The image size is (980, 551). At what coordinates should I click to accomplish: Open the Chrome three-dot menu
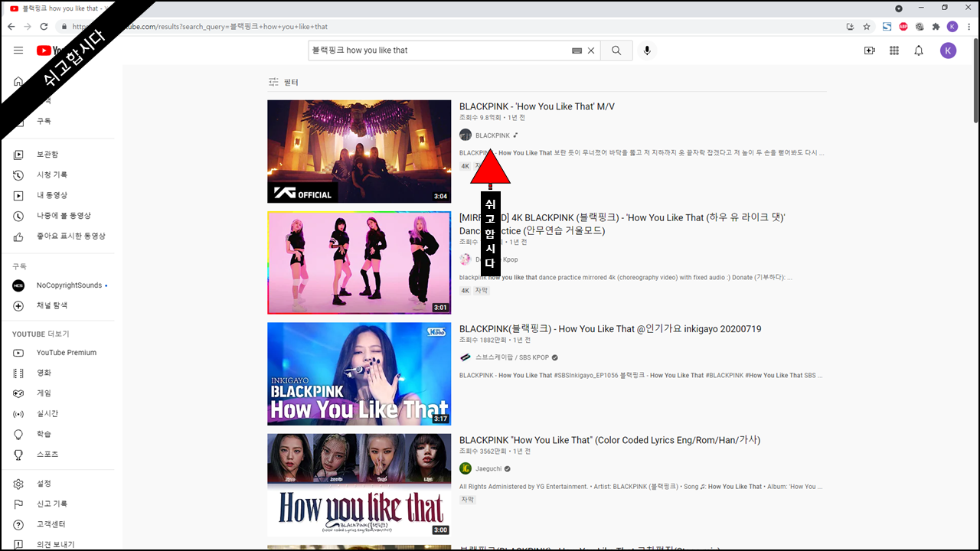tap(969, 26)
